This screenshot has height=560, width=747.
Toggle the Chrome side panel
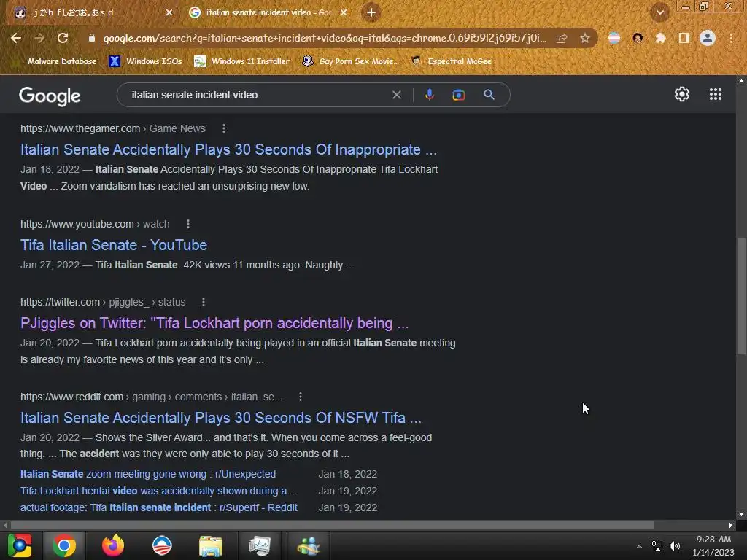click(x=684, y=38)
